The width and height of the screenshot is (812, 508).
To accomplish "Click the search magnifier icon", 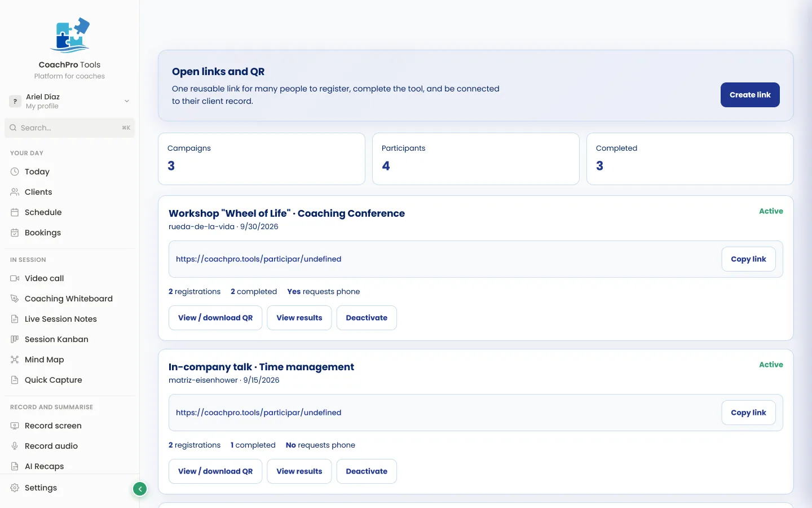I will click(x=13, y=128).
